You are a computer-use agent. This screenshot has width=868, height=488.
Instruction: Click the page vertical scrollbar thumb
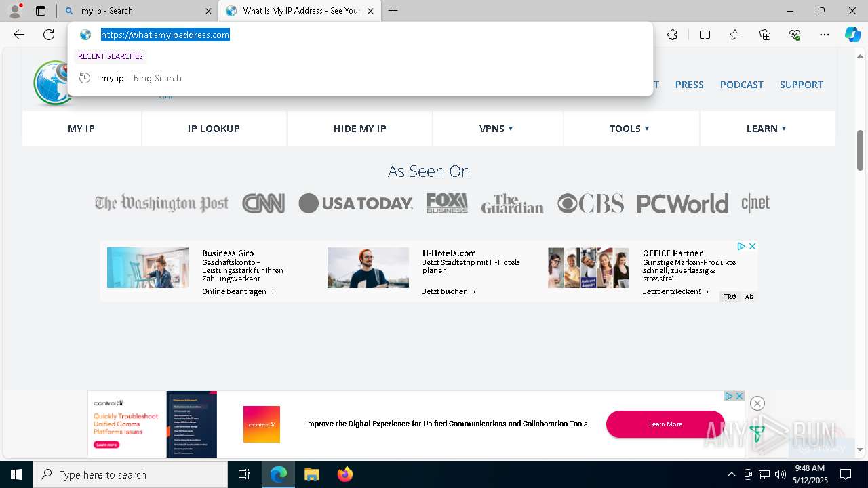[x=860, y=150]
